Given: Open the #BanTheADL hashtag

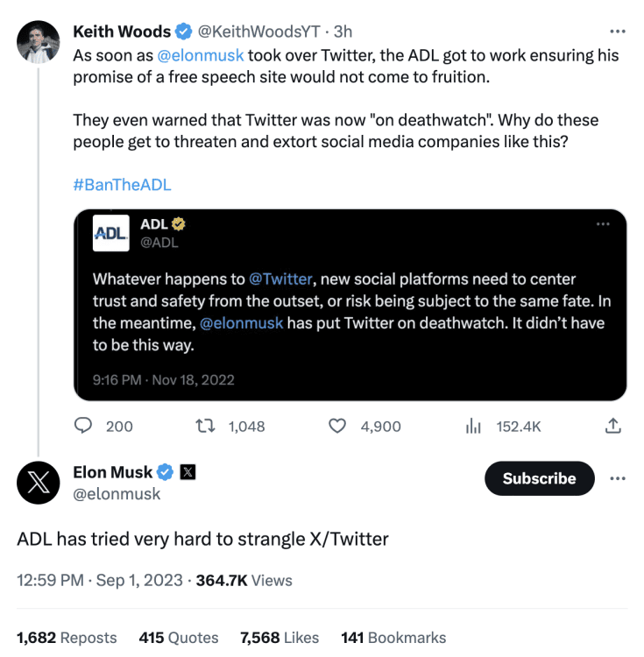Looking at the screenshot, I should [122, 185].
